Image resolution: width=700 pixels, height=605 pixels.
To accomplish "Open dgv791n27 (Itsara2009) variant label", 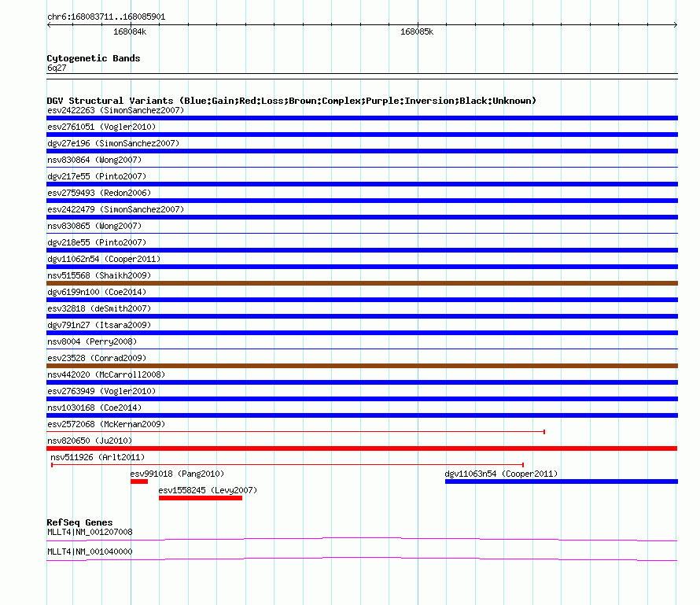I will (x=99, y=325).
